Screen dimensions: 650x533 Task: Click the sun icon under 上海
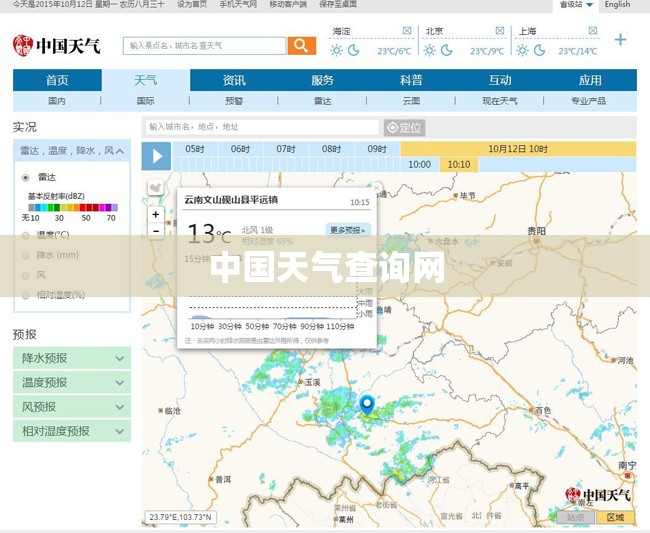coord(522,51)
